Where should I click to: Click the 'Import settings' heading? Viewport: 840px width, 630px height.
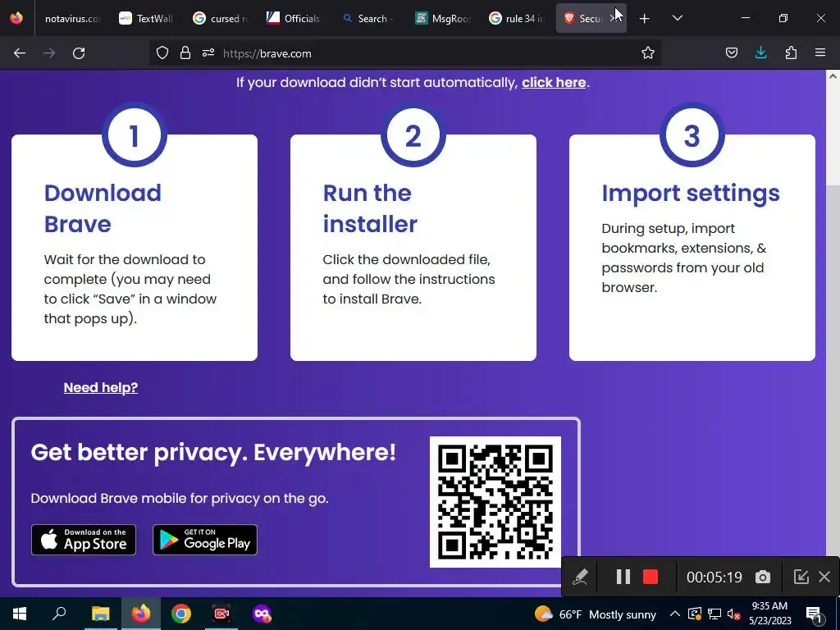(x=691, y=194)
